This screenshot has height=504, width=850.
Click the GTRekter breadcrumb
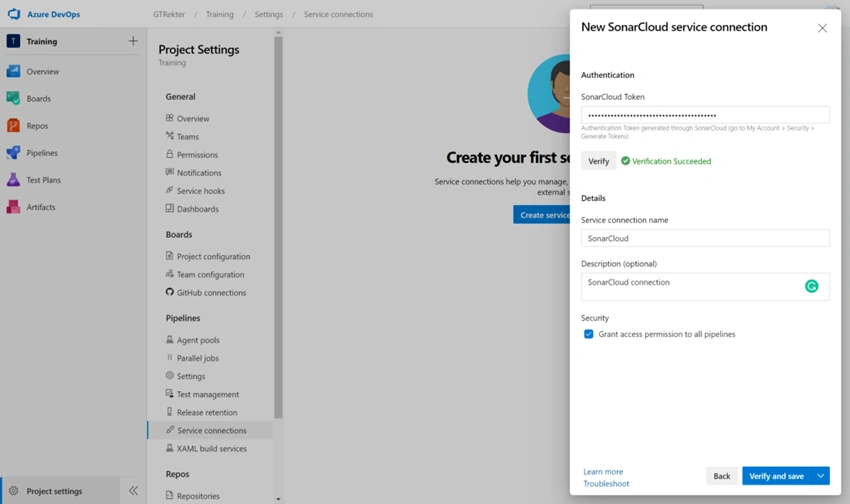point(169,15)
